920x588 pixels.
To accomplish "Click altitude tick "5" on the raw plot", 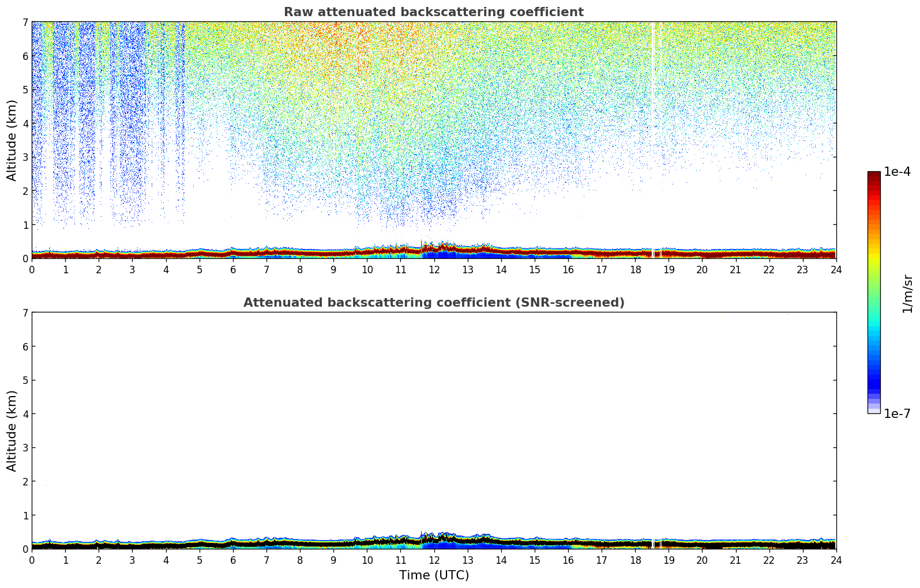I will point(25,90).
